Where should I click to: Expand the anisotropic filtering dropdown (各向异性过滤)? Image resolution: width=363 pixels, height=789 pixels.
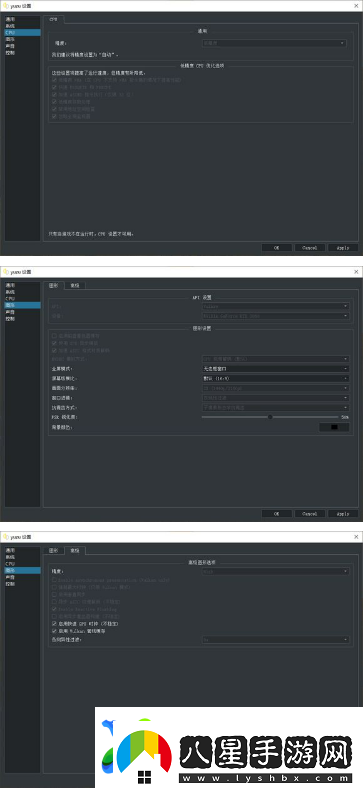coord(275,640)
